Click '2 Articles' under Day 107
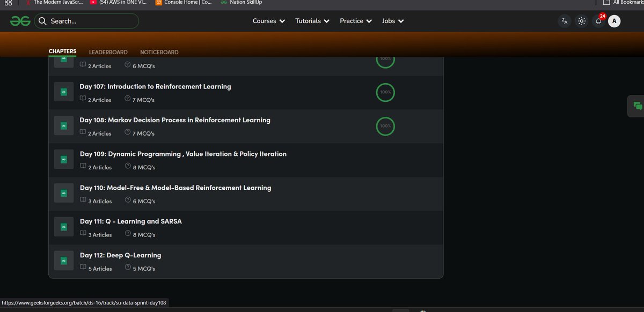644x312 pixels. pyautogui.click(x=100, y=100)
